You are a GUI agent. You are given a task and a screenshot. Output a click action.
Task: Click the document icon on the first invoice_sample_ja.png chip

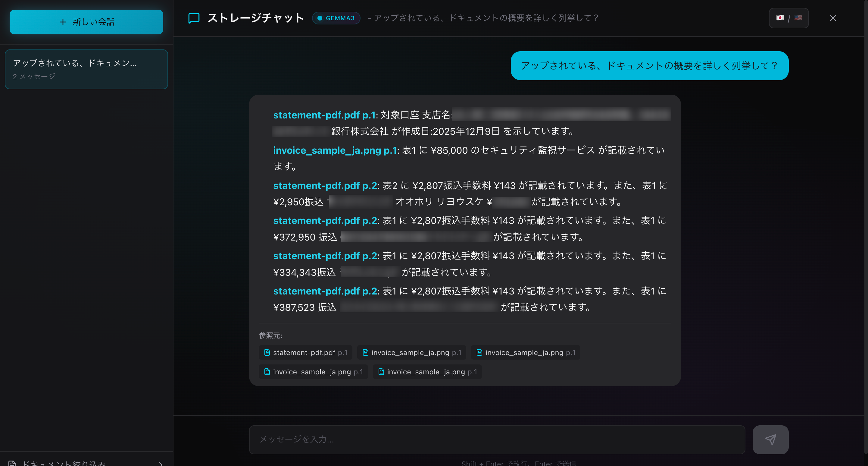coord(366,352)
